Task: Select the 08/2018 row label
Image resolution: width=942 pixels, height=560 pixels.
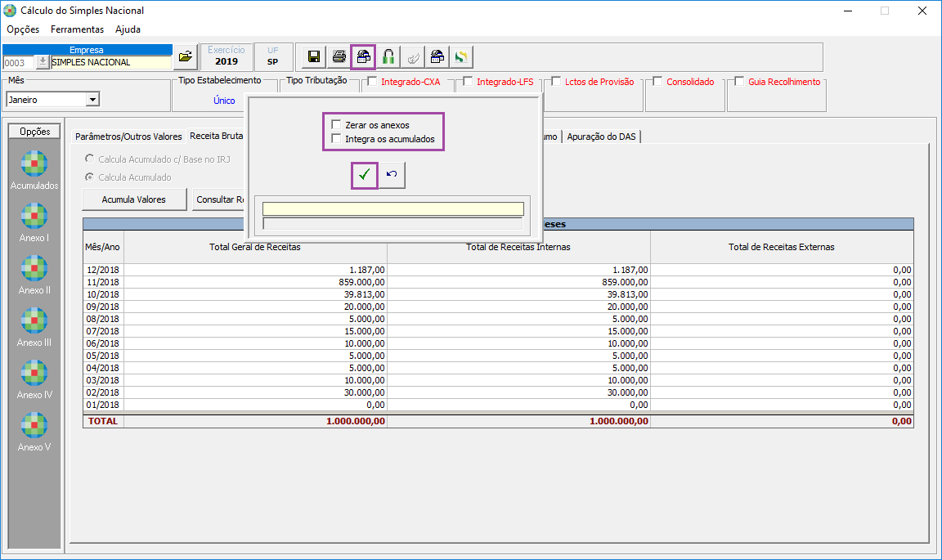Action: click(x=102, y=319)
